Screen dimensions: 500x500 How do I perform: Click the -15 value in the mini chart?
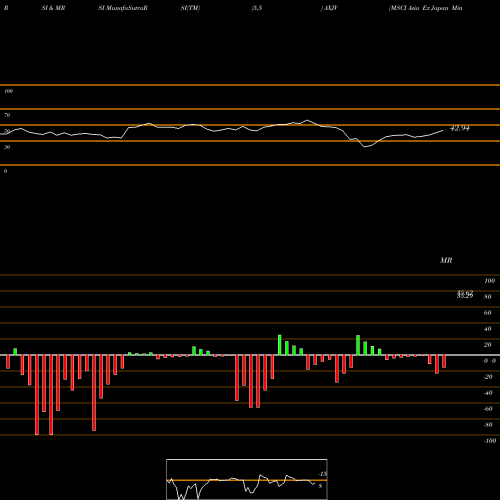(322, 474)
